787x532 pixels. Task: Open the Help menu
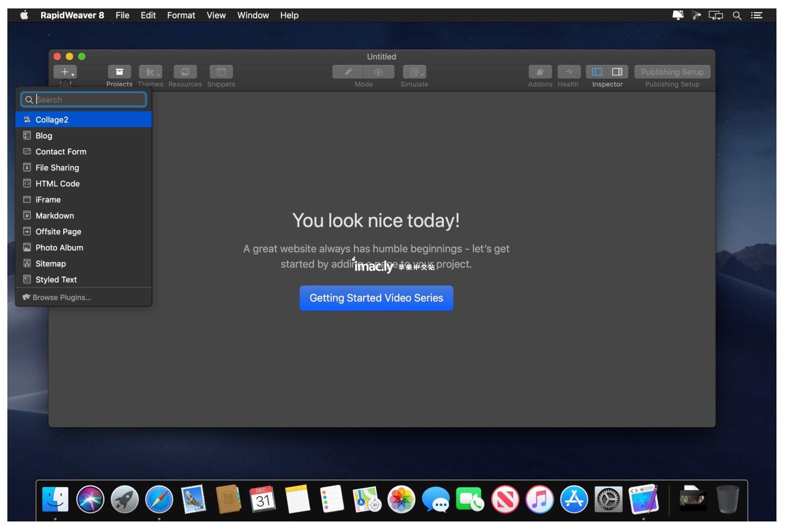[x=289, y=15]
